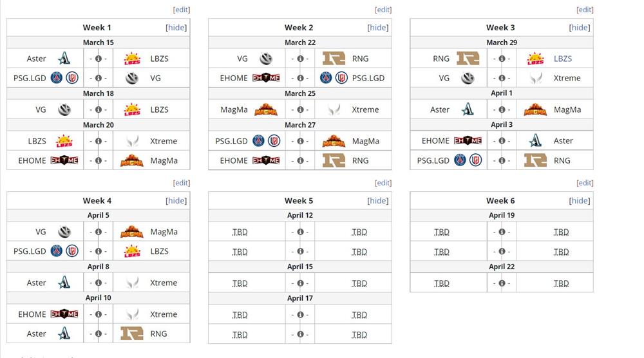Click VG logo in April 5 match
Viewport: 644px width, 358px height.
coord(64,232)
